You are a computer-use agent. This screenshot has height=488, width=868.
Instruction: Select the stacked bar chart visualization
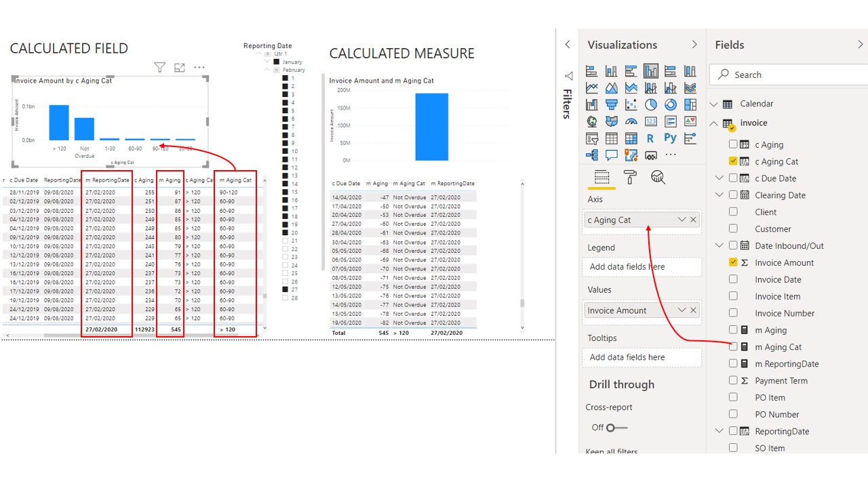[591, 71]
